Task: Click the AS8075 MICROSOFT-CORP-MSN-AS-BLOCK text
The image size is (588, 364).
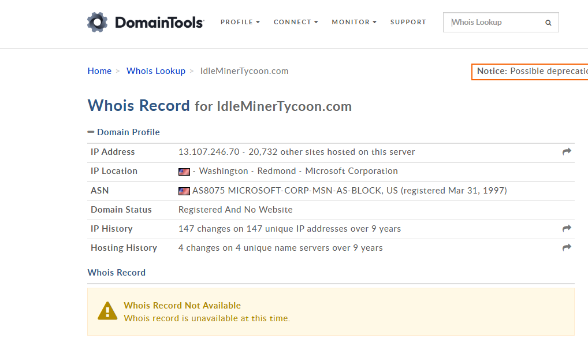Action: coord(288,190)
